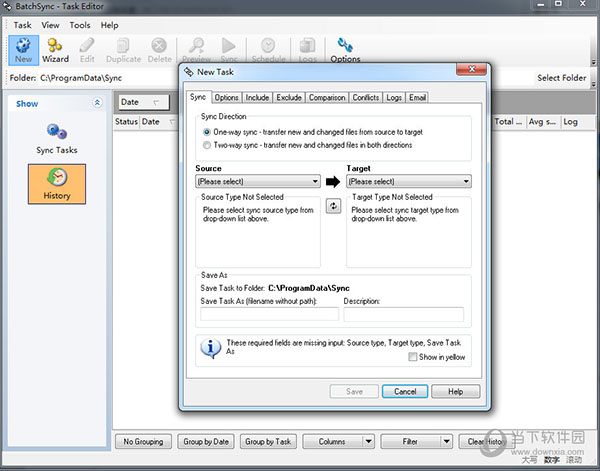Select One-way sync radio button
This screenshot has height=471, width=600.
207,132
